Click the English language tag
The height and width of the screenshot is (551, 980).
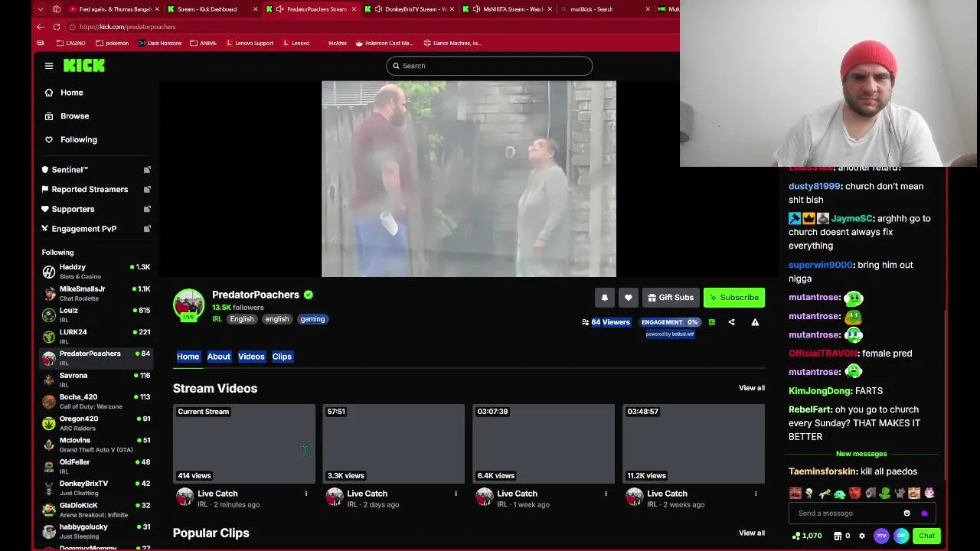tap(241, 319)
